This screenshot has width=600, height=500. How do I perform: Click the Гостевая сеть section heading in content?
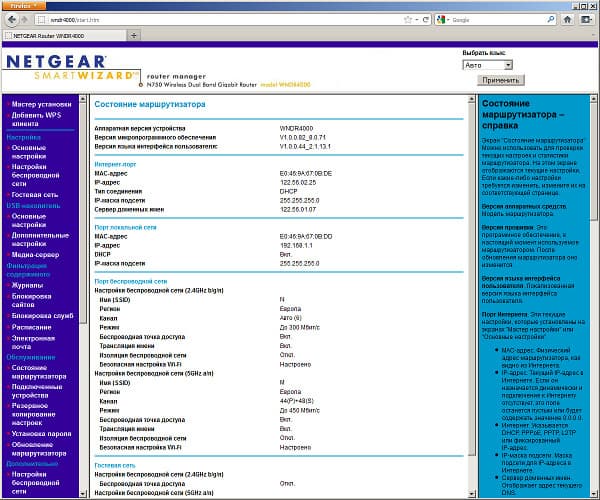click(x=115, y=466)
